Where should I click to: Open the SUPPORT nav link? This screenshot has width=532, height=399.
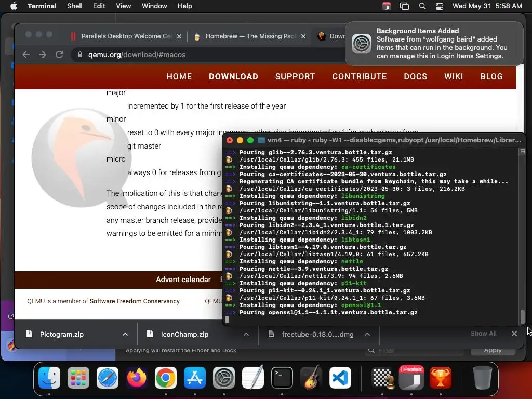[x=295, y=77]
